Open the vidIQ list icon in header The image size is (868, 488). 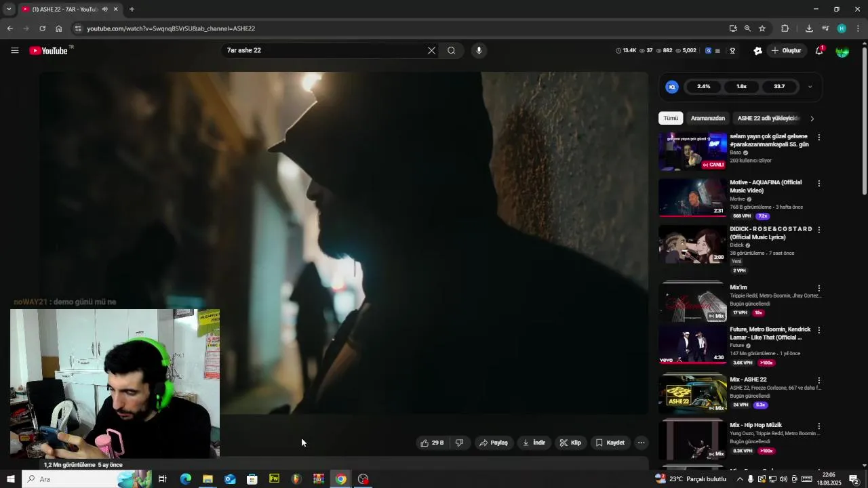click(717, 51)
